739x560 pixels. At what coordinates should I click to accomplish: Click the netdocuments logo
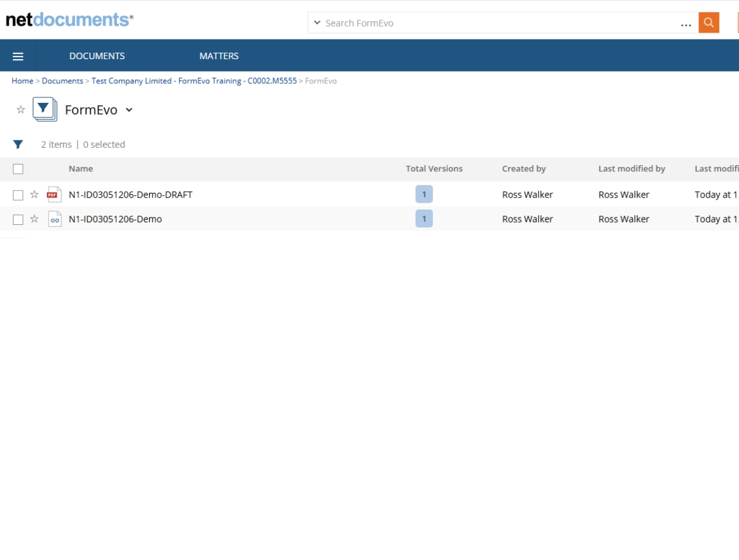[70, 20]
